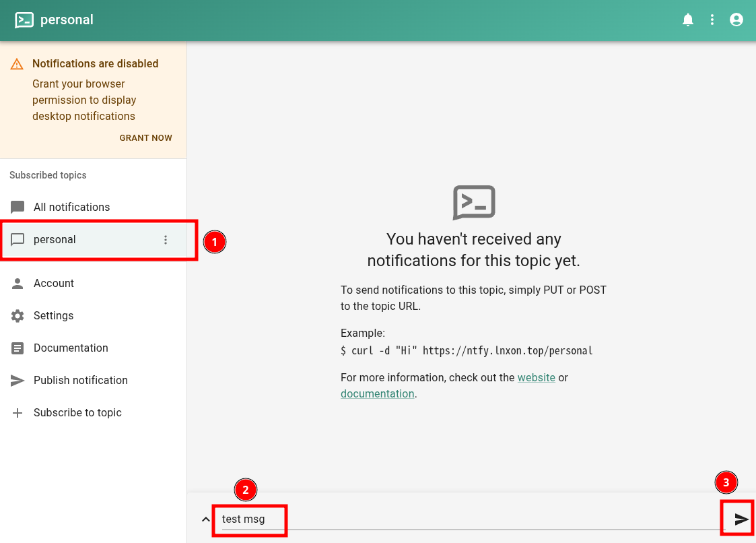Expand the publish dialog with chevron

pyautogui.click(x=205, y=519)
